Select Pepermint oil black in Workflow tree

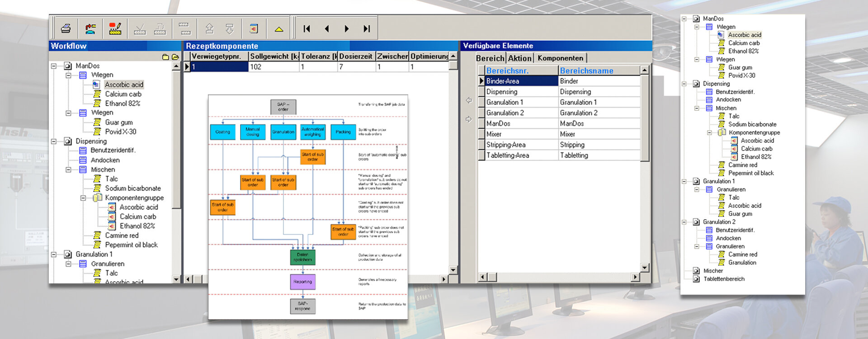pos(131,245)
